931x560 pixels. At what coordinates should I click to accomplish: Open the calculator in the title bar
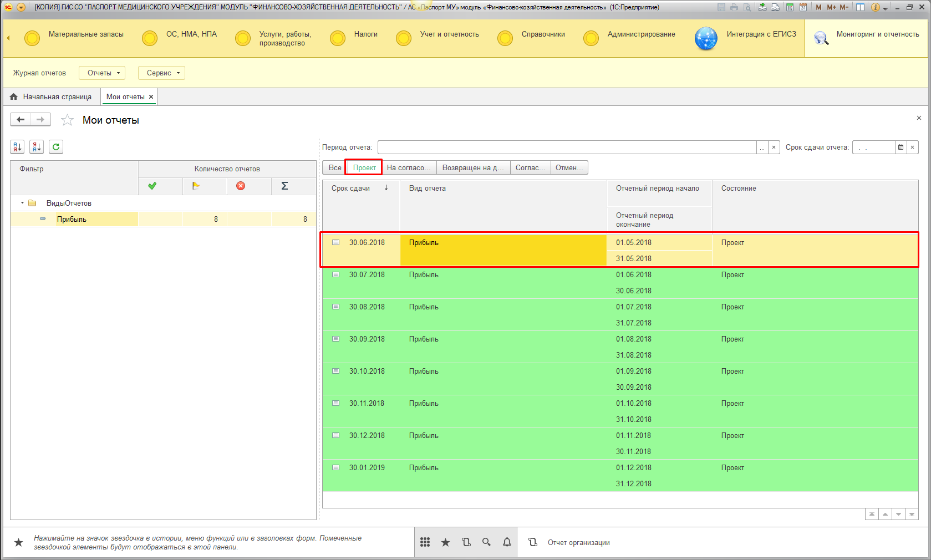point(790,7)
